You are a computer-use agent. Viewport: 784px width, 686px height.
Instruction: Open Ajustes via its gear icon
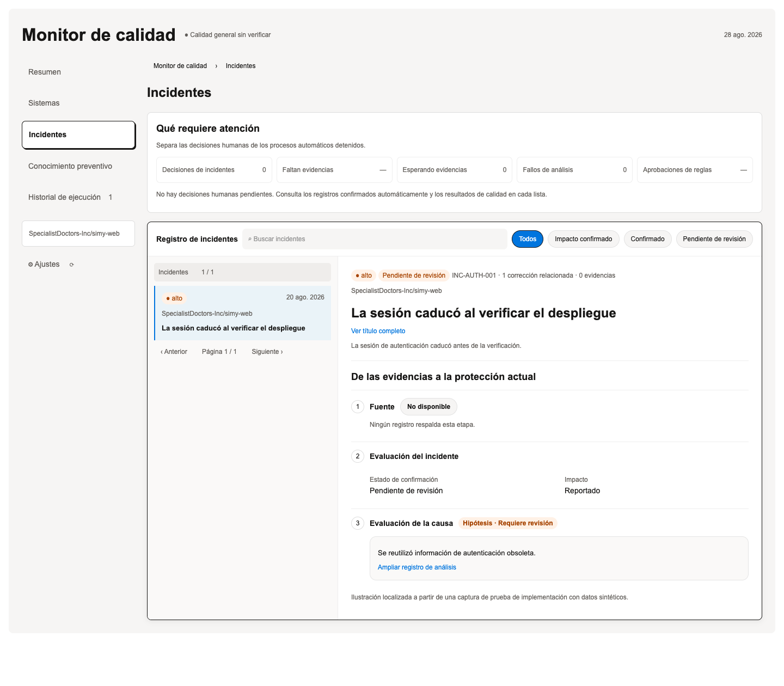point(30,265)
